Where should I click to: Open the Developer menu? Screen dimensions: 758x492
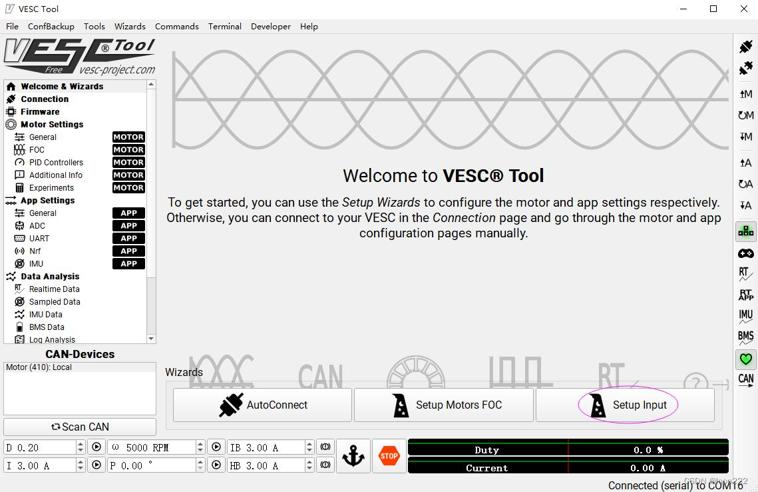[x=271, y=27]
